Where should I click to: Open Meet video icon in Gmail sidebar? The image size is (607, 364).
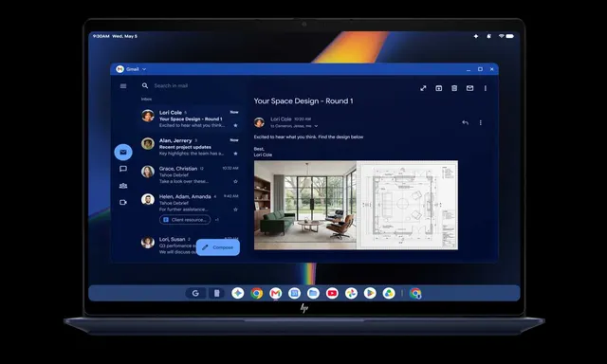tap(123, 202)
